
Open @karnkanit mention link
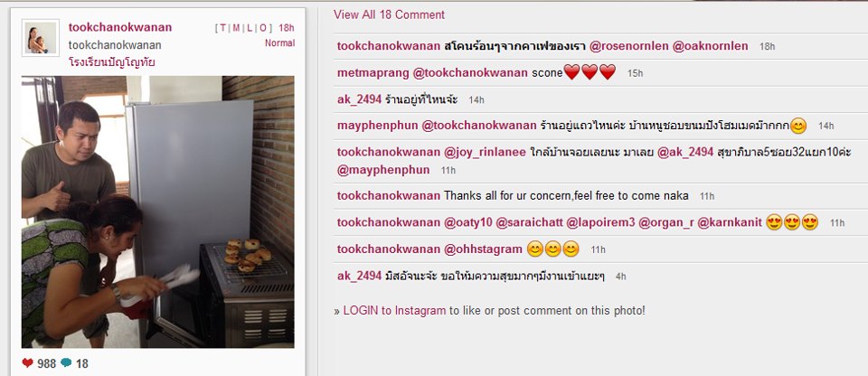pyautogui.click(x=730, y=222)
